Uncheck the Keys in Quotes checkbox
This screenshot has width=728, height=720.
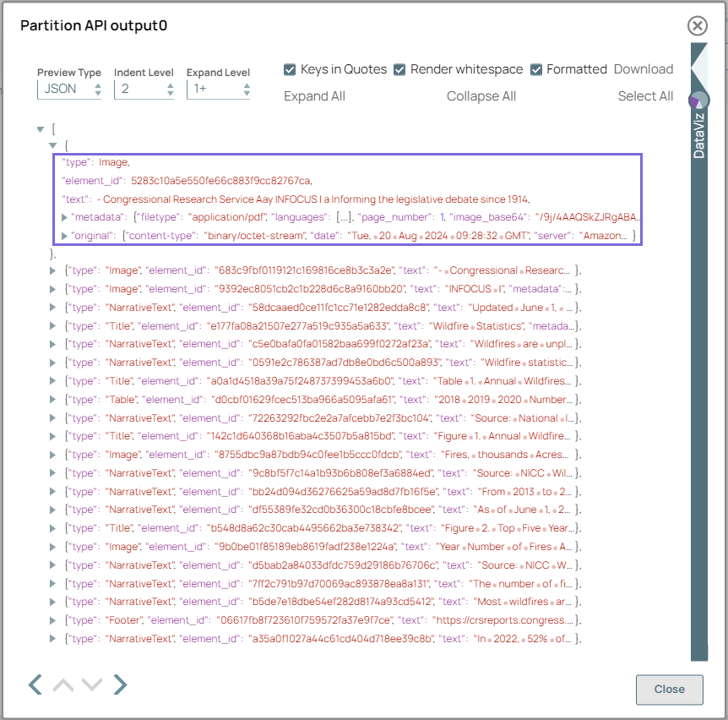click(290, 69)
